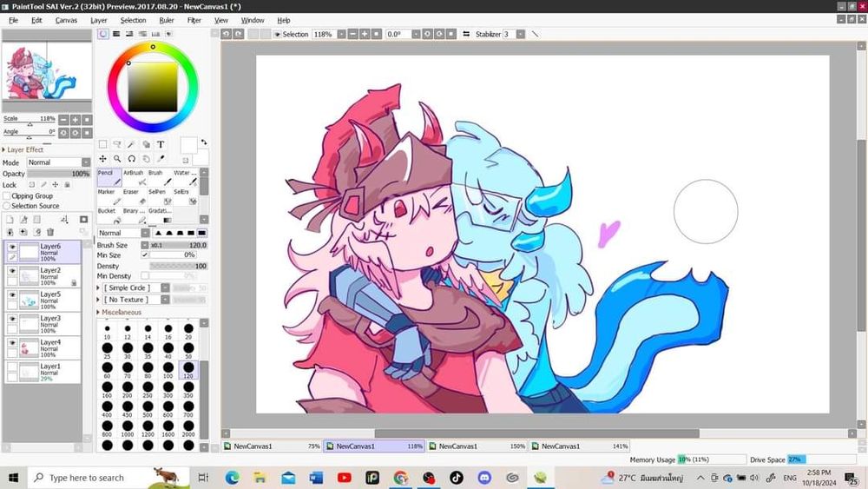Zoom in with plus button beside Scale
Screen dimensions: 868x489
[x=76, y=120]
